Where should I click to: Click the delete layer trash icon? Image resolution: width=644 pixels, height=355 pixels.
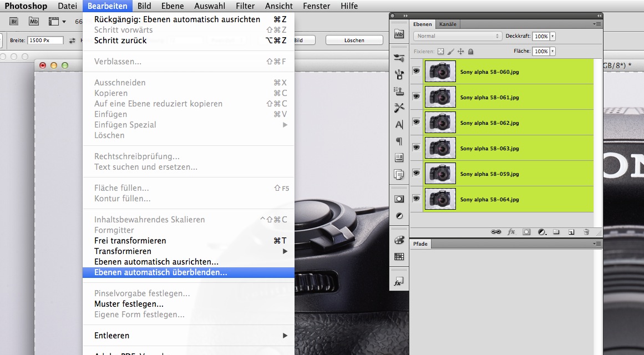tap(586, 232)
